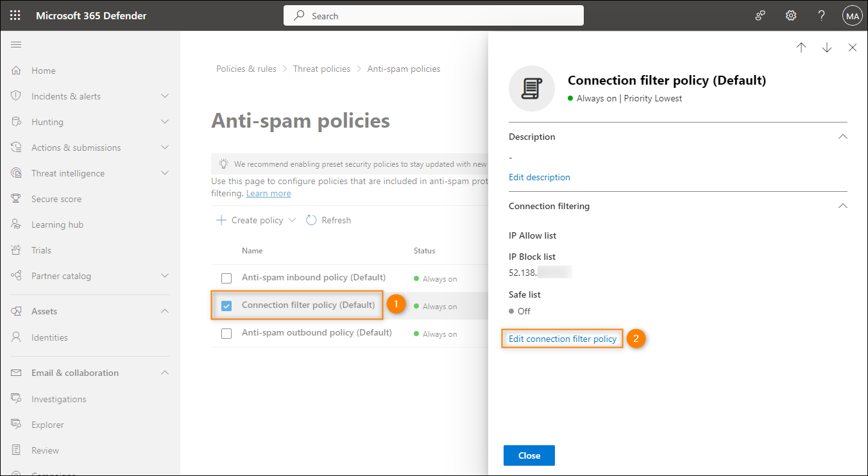Go to Threat policies breadcrumb

tap(322, 69)
